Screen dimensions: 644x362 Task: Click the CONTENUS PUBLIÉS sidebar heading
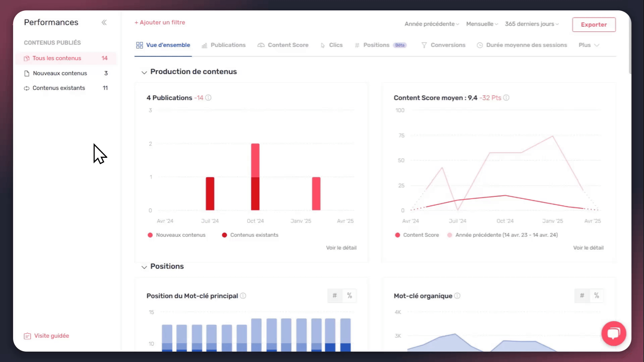pos(52,43)
